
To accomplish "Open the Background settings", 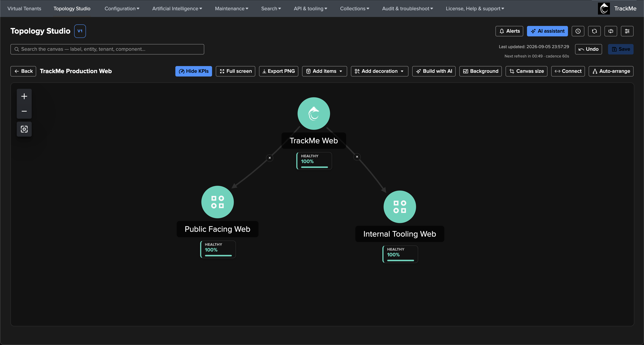I will click(x=480, y=71).
